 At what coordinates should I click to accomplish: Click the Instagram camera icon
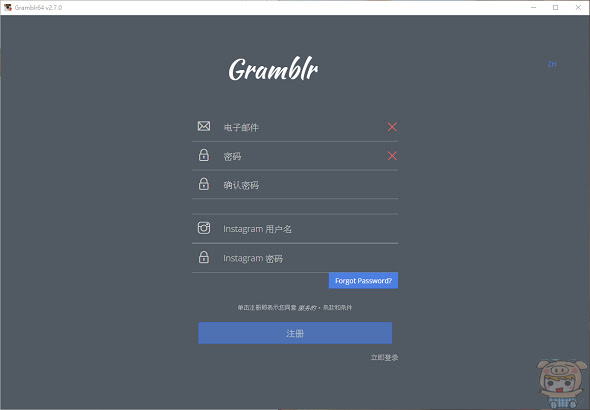tap(204, 228)
